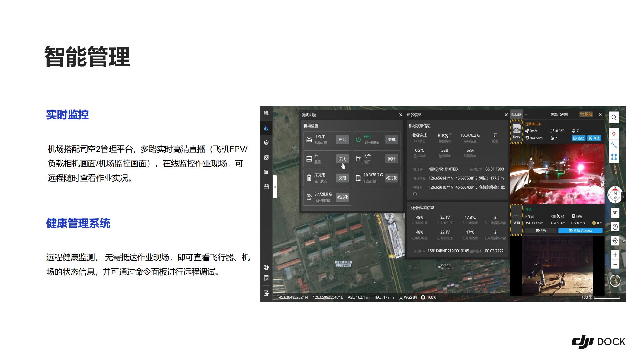Screen dimensions: 644x362
Task: Click the 调试 debug button
Action: pyautogui.click(x=594, y=138)
